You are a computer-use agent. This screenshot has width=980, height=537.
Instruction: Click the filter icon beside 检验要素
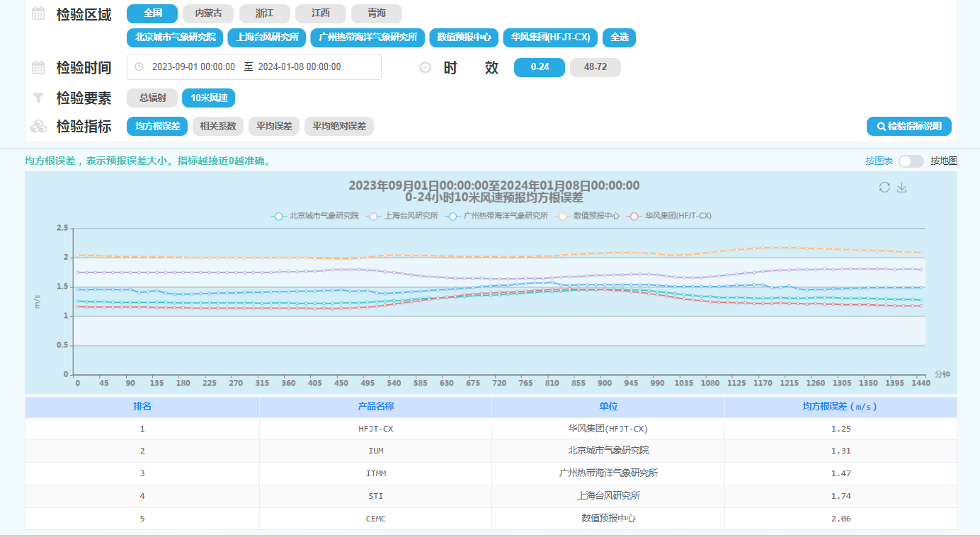[x=39, y=98]
